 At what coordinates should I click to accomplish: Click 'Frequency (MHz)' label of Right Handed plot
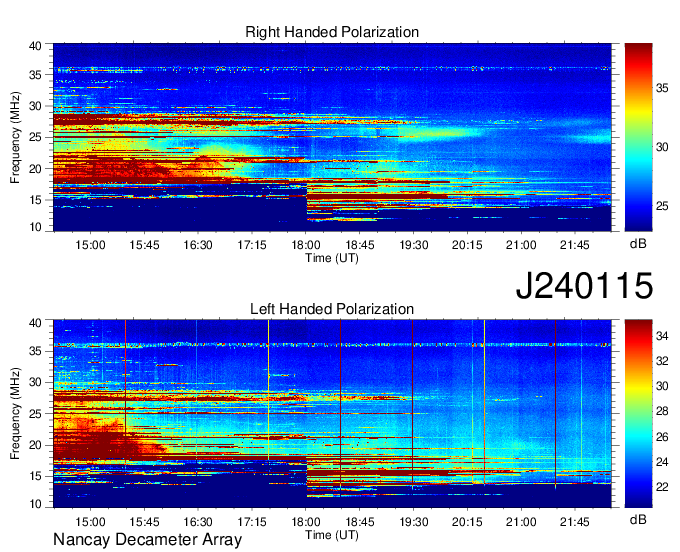(16, 137)
